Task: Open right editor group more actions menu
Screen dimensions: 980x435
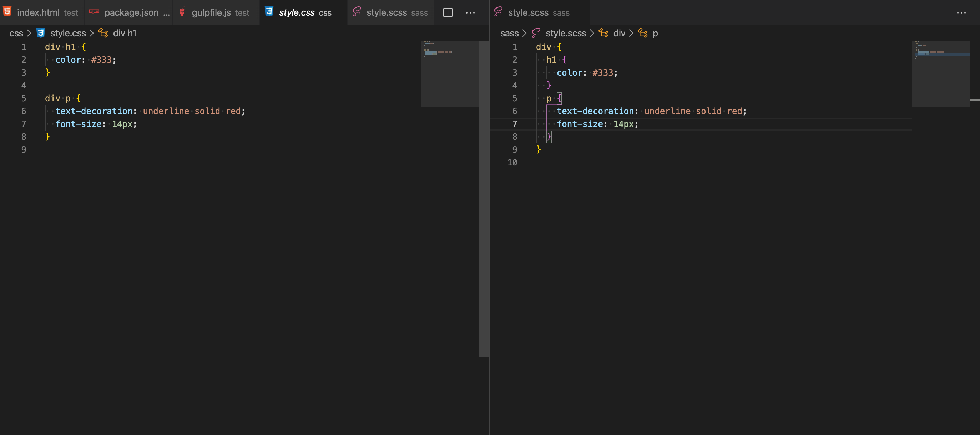Action: pos(961,12)
